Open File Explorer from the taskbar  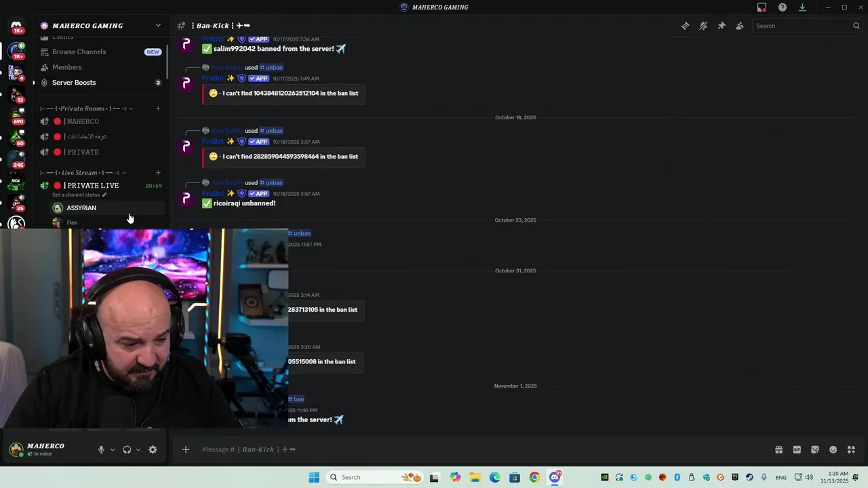click(x=475, y=477)
